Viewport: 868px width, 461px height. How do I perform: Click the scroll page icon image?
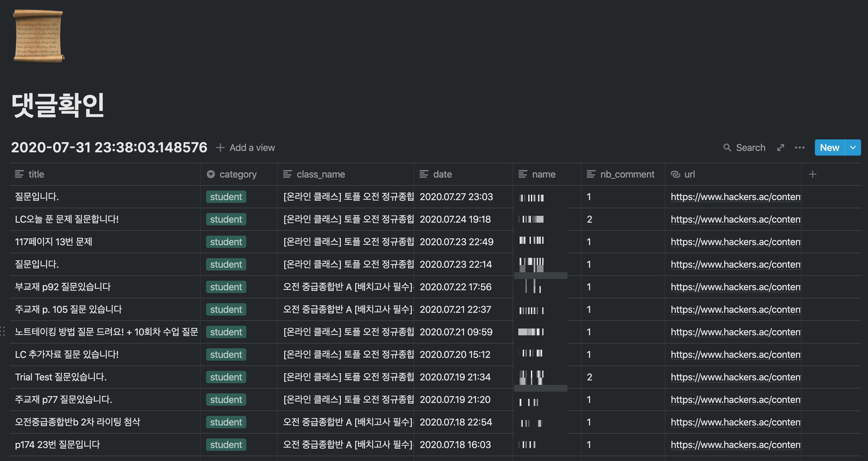coord(39,36)
